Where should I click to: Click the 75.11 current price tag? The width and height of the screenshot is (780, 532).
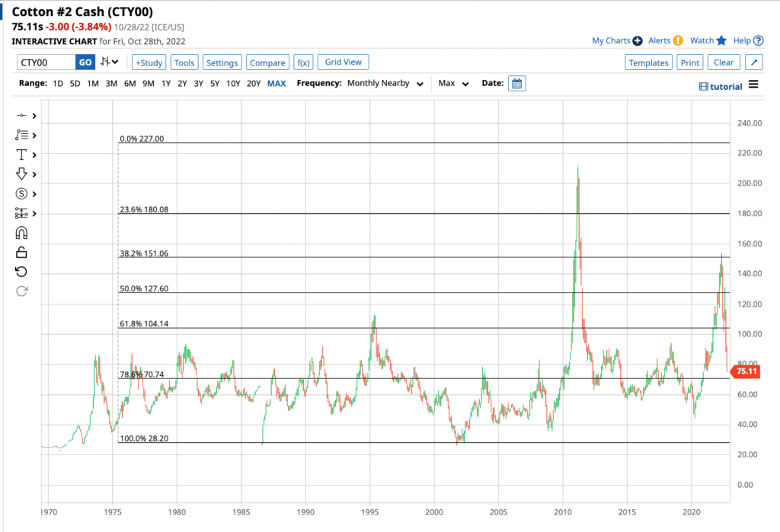click(x=746, y=371)
